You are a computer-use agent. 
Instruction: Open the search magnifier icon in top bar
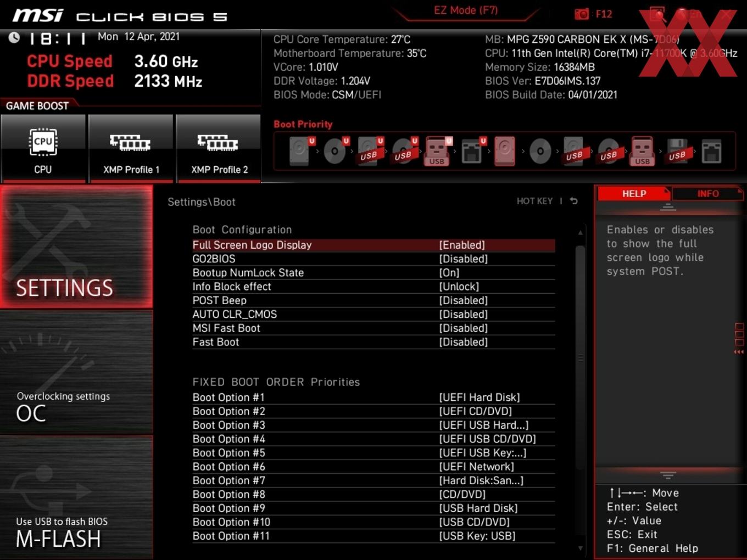(x=657, y=14)
